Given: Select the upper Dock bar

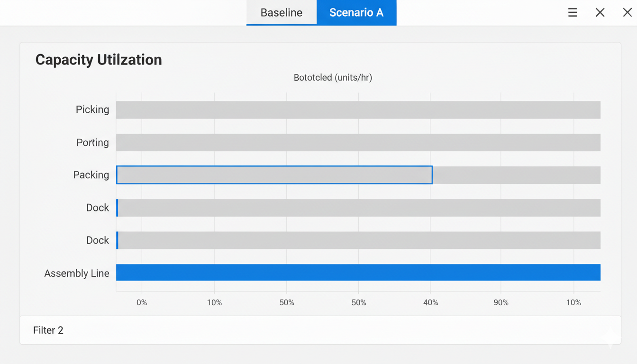Looking at the screenshot, I should (359, 208).
